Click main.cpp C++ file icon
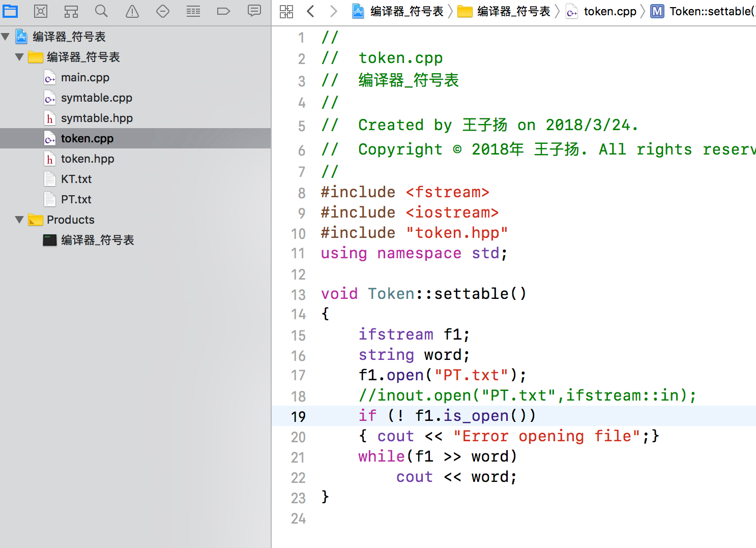The height and width of the screenshot is (548, 756). [50, 78]
